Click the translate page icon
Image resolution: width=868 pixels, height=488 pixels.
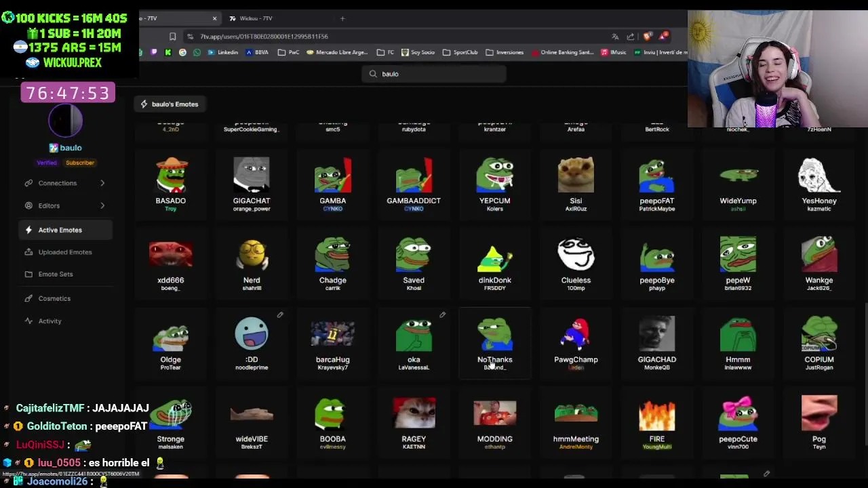(x=615, y=37)
